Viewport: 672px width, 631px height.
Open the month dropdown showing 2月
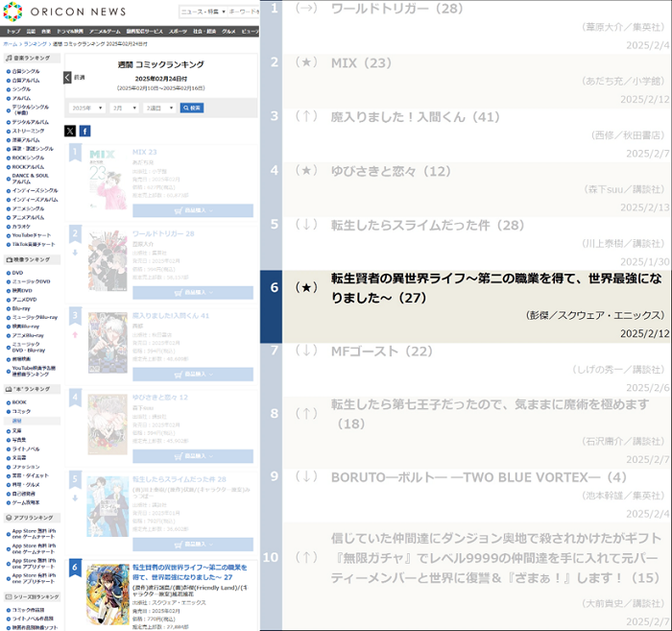(x=124, y=108)
